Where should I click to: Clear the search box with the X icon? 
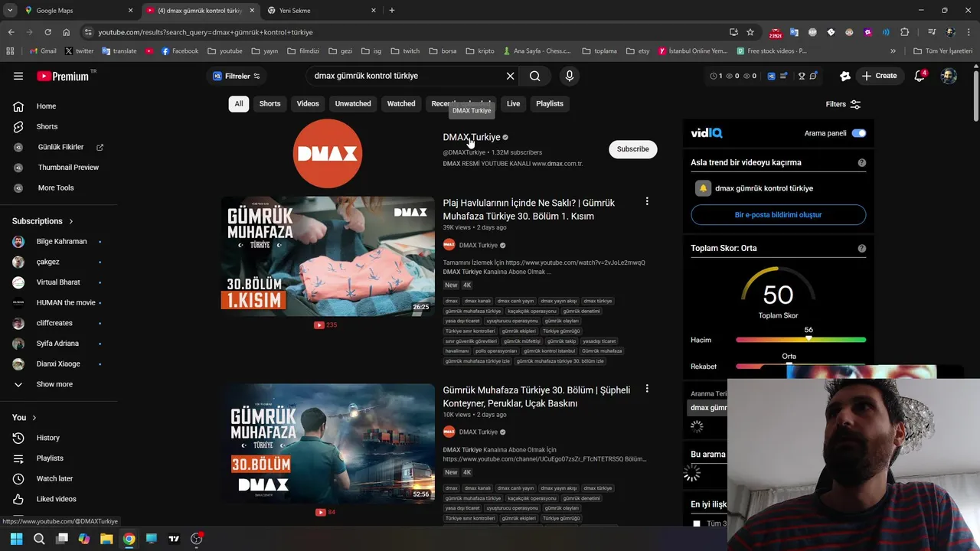[510, 76]
